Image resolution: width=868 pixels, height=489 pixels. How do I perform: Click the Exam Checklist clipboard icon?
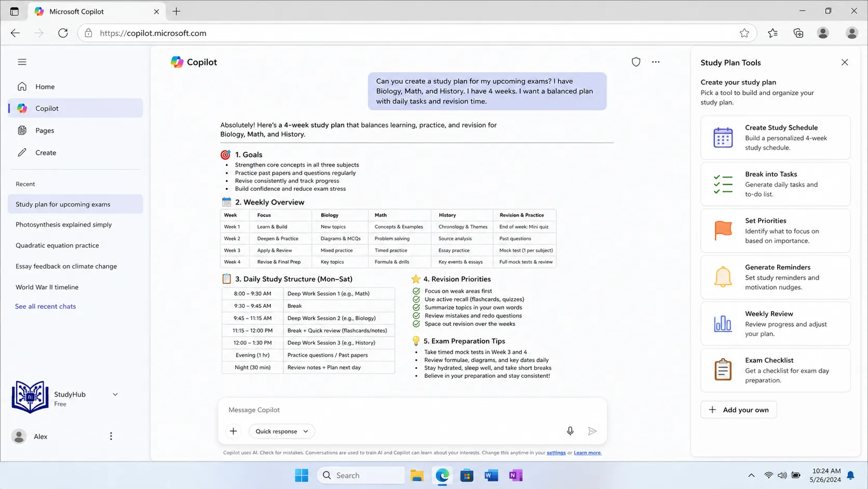pyautogui.click(x=723, y=370)
